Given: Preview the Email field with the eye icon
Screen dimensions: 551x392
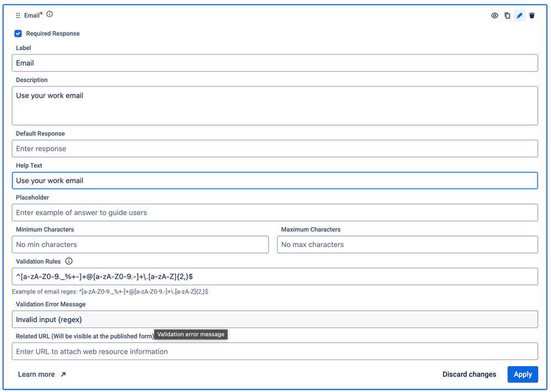Looking at the screenshot, I should point(495,15).
